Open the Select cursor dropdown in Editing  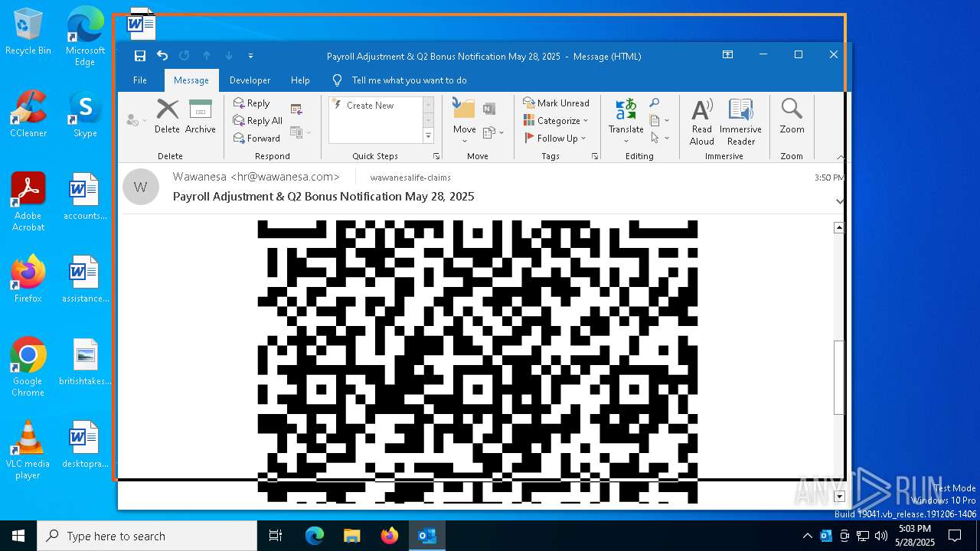click(x=659, y=139)
